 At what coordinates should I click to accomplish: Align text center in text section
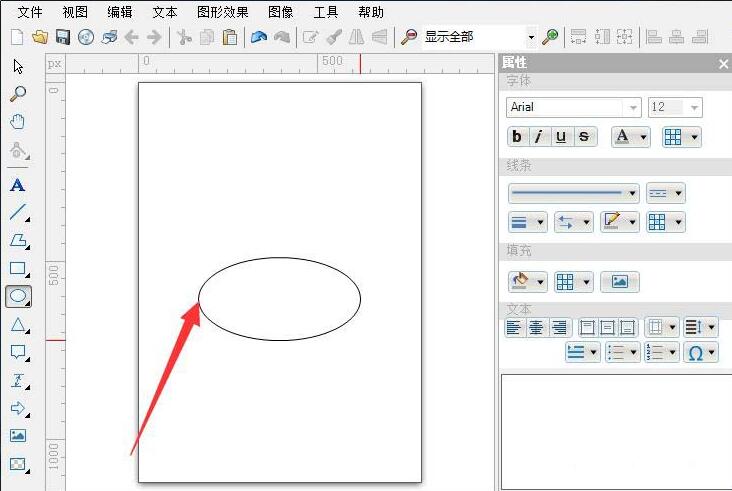pyautogui.click(x=537, y=327)
